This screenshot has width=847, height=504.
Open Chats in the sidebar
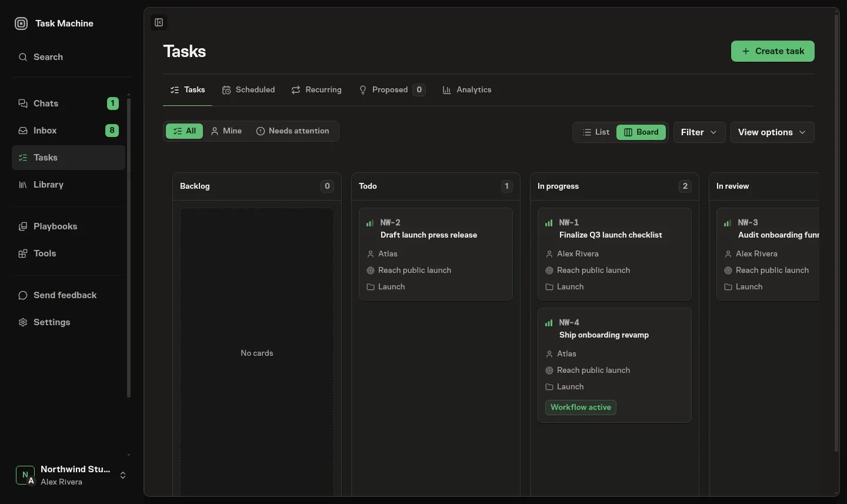pos(68,104)
